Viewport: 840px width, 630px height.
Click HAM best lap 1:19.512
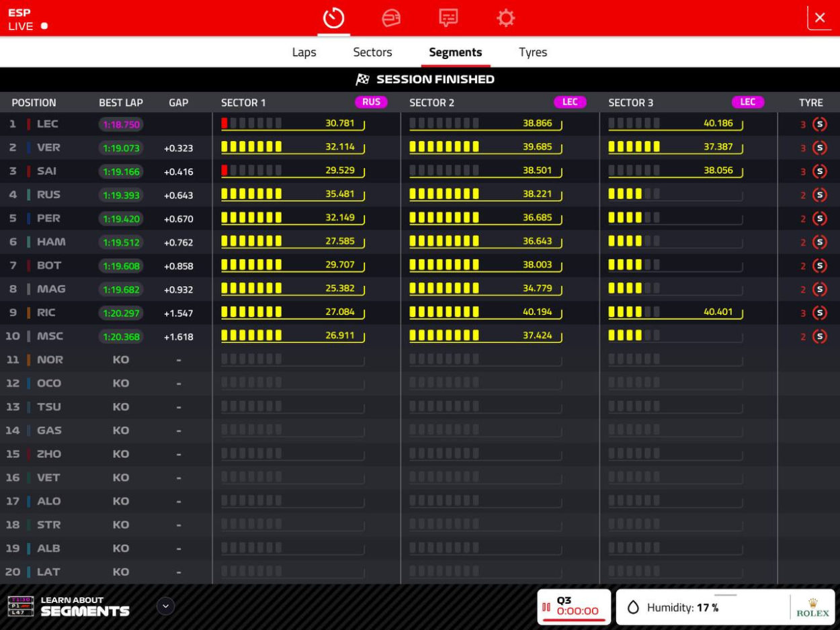point(121,242)
